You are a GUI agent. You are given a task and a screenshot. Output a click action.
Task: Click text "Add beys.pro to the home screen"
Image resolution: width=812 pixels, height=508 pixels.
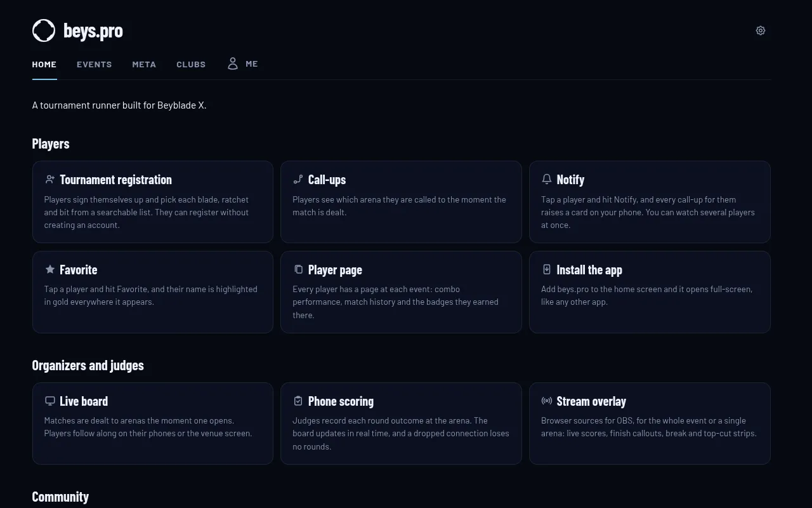601,289
